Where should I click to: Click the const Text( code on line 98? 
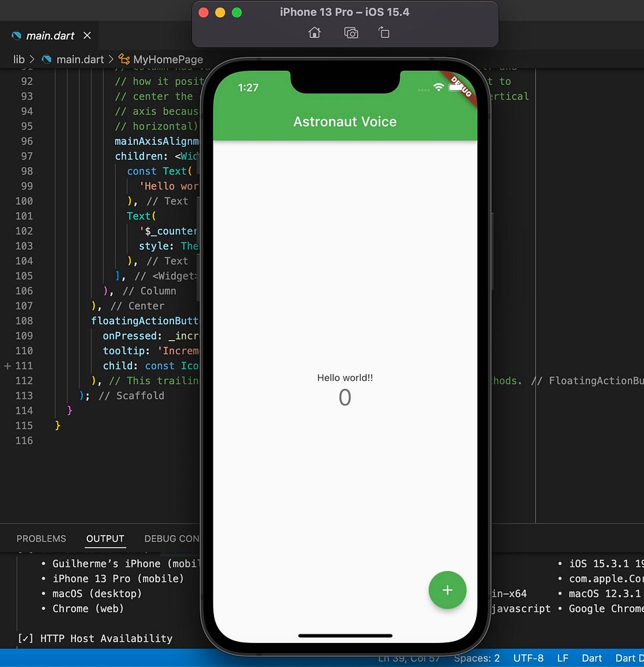(x=159, y=171)
